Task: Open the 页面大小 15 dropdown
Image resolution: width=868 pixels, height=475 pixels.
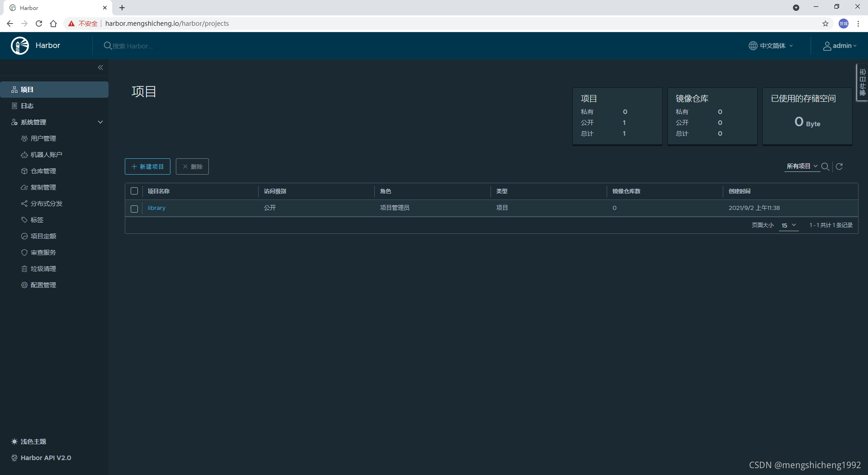Action: [x=788, y=225]
